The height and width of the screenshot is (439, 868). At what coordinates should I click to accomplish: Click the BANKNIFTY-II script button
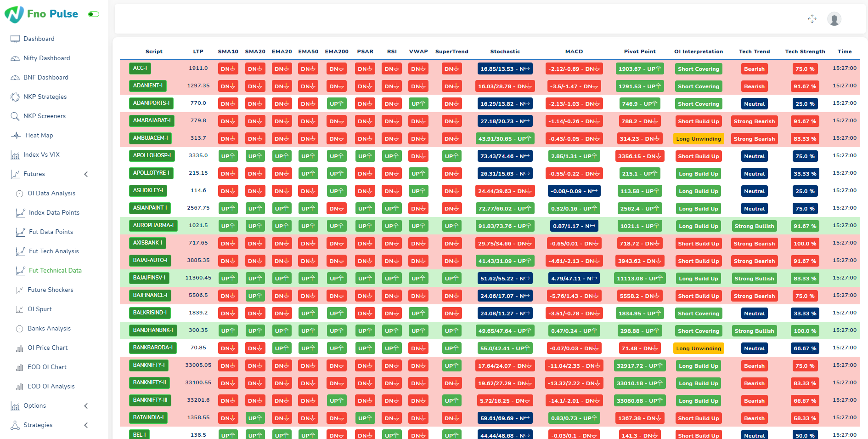tap(149, 382)
